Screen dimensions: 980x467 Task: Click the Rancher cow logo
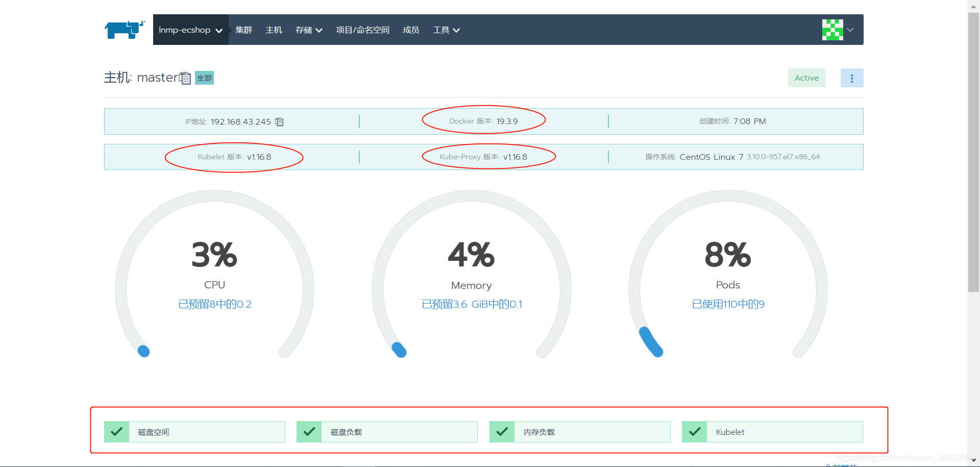pyautogui.click(x=125, y=30)
